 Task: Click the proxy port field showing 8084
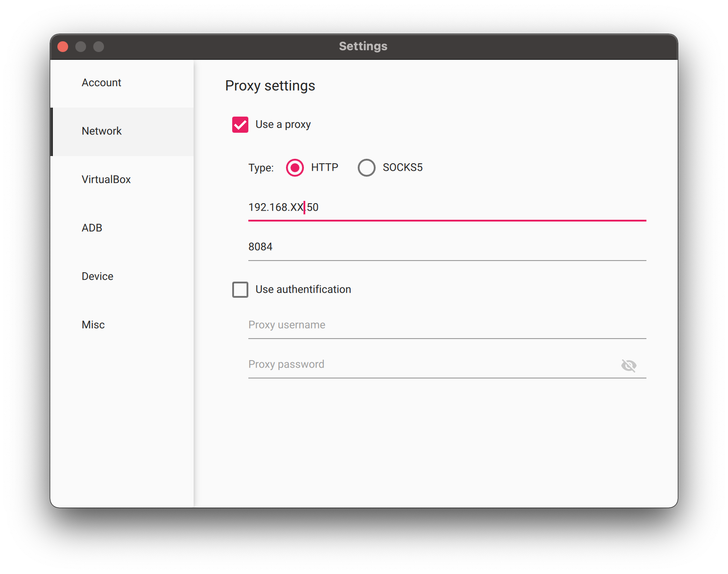coord(403,246)
